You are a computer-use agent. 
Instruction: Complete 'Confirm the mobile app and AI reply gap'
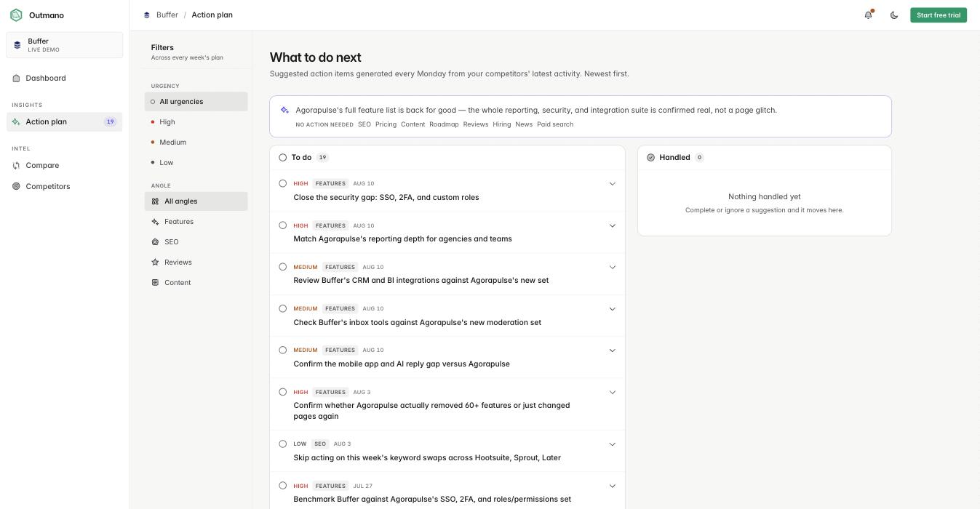(x=283, y=350)
